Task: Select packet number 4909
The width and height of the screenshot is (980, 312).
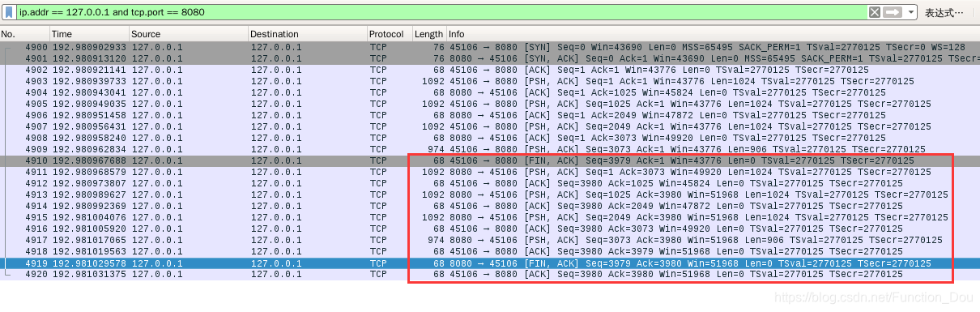Action: click(x=490, y=150)
